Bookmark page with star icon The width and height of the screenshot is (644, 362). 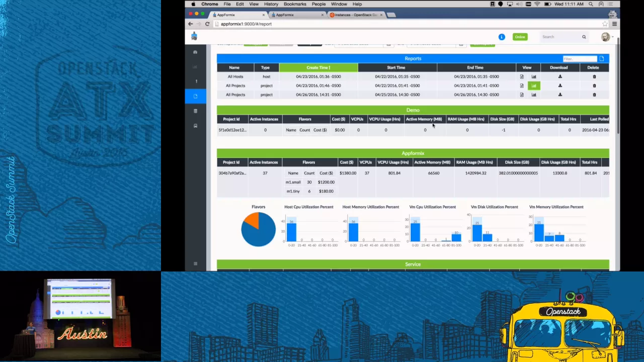click(605, 24)
